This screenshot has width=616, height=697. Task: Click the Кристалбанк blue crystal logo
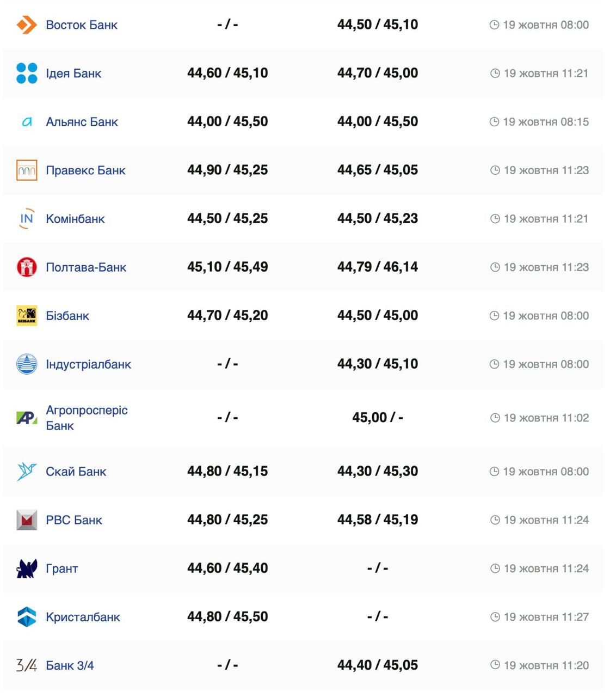pos(27,617)
